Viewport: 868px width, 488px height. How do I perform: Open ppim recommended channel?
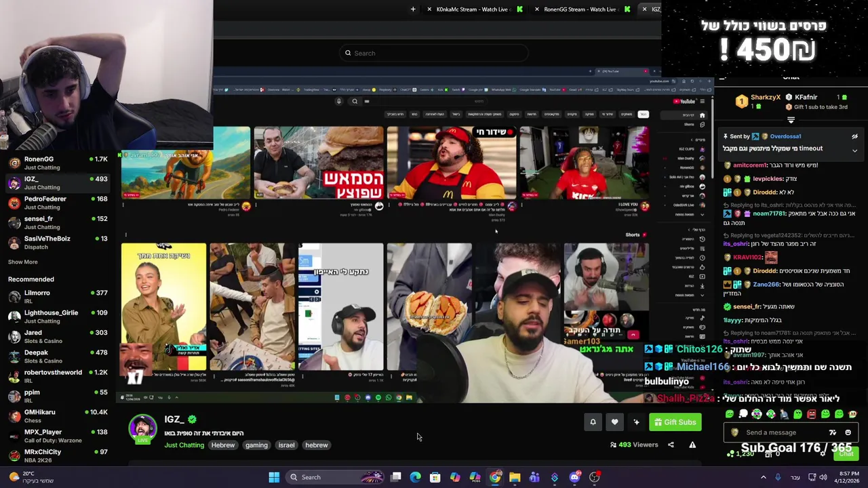click(58, 396)
